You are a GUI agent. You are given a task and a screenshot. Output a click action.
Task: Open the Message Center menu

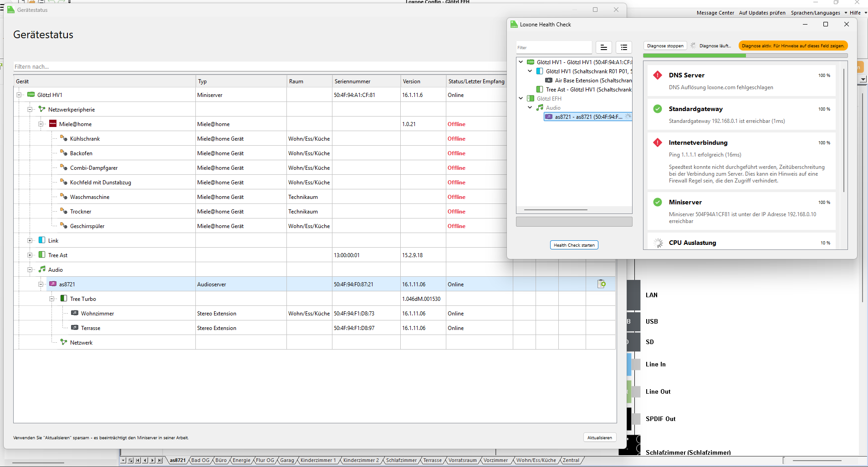click(x=715, y=13)
